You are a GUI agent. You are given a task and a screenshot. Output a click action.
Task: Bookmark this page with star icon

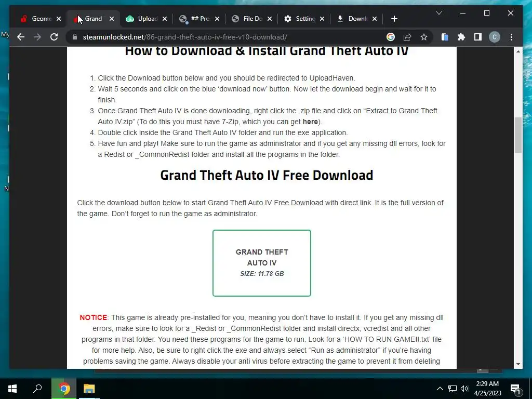(x=424, y=37)
